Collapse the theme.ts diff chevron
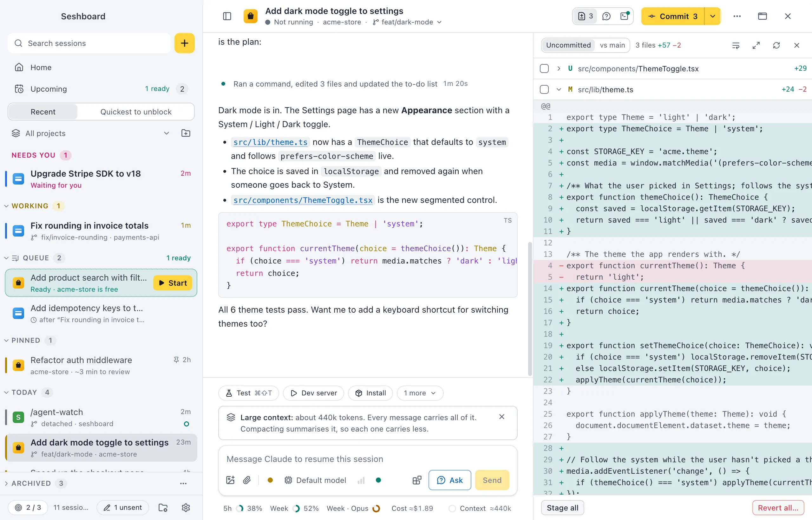 559,89
